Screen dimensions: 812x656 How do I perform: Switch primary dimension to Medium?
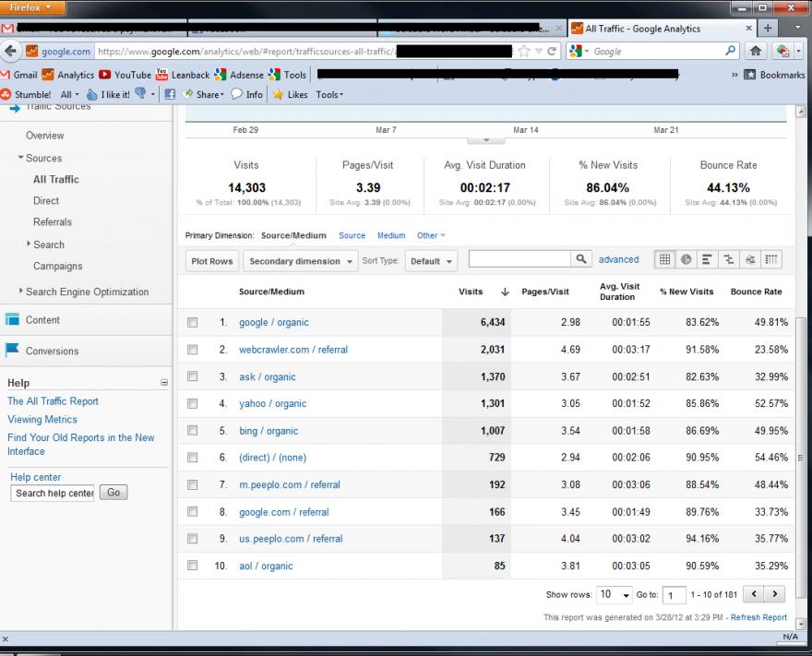click(x=391, y=235)
